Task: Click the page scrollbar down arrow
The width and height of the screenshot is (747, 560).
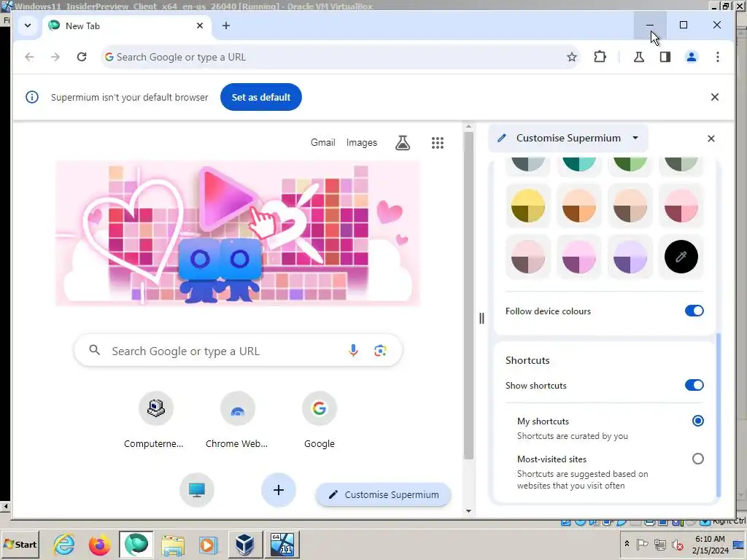Action: point(468,511)
